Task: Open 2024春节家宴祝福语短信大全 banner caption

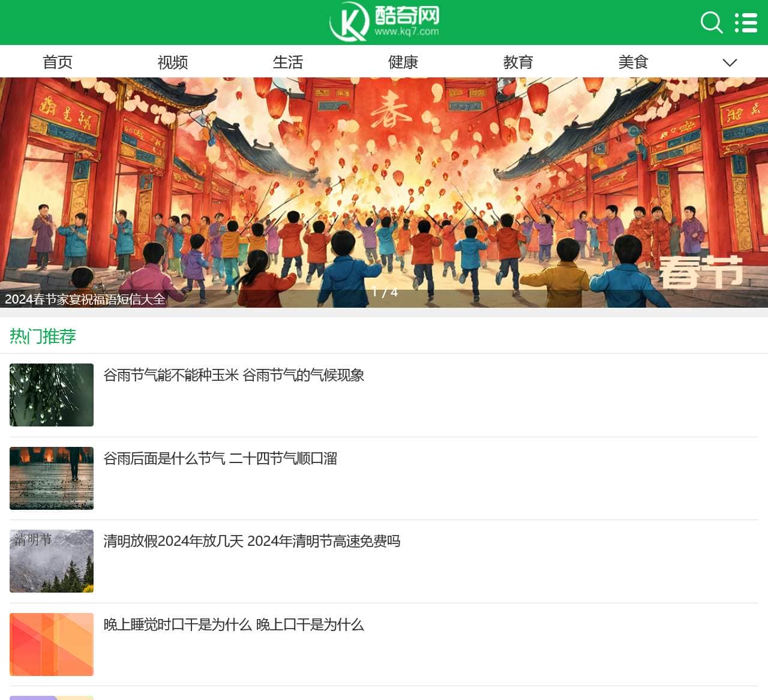Action: [85, 299]
